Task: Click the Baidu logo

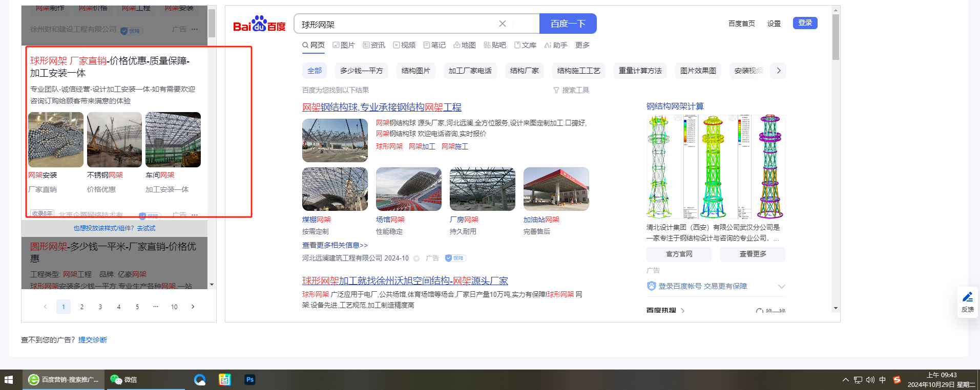Action: click(259, 24)
